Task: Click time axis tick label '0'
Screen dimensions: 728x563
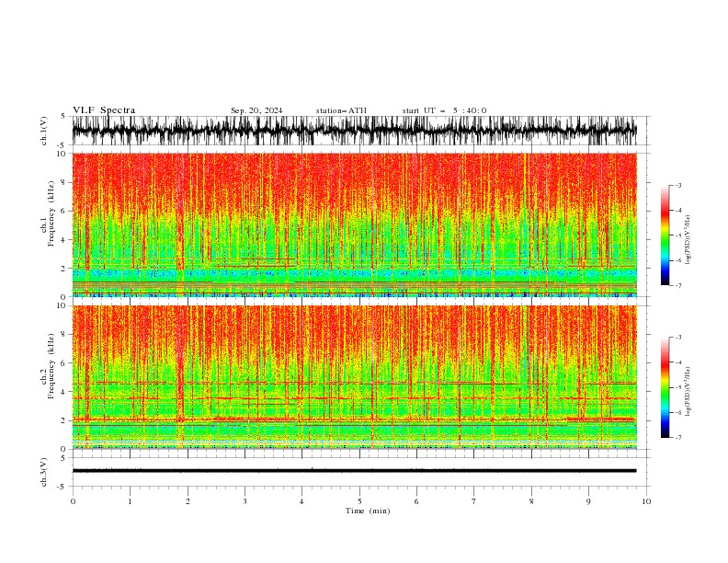Action: pos(73,501)
